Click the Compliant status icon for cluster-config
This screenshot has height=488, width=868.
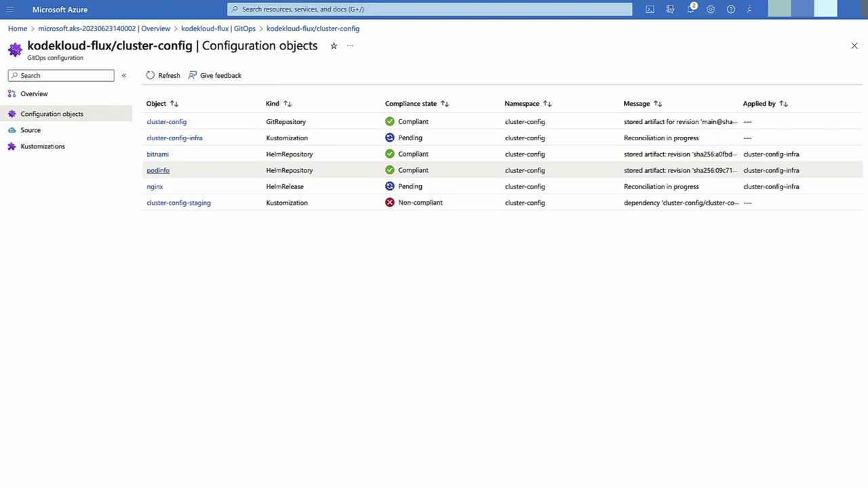(x=390, y=121)
